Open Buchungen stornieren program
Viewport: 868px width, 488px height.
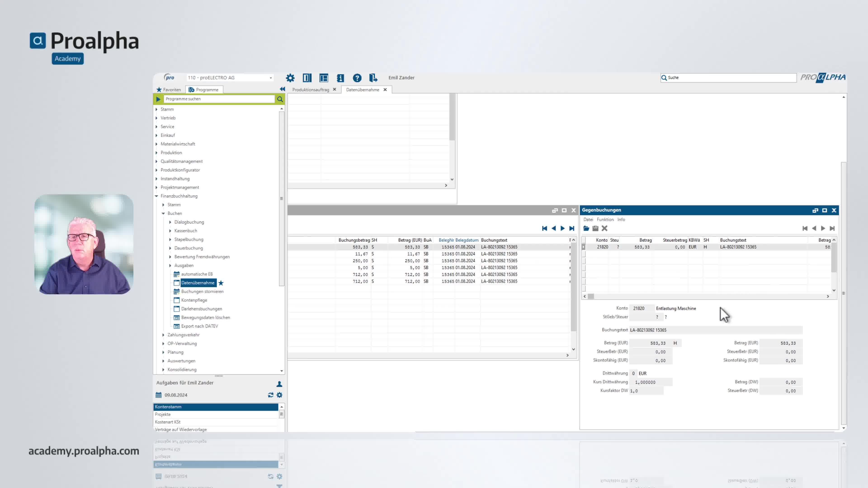click(202, 291)
